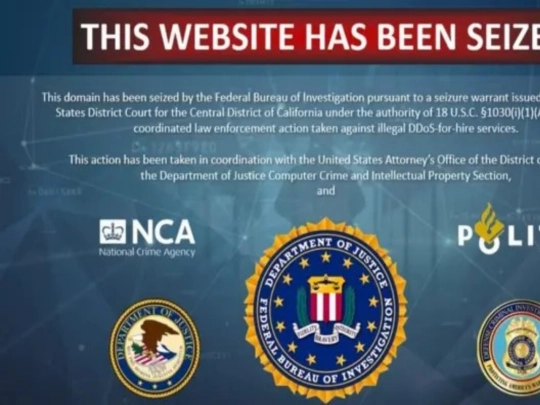Select the 'This action has been taken' line
This screenshot has height=405, width=540.
coord(304,160)
